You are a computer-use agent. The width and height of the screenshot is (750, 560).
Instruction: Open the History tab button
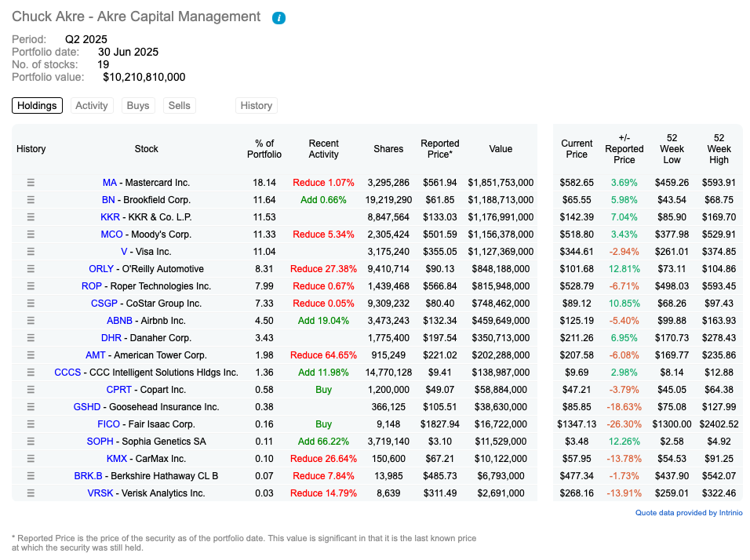[257, 106]
